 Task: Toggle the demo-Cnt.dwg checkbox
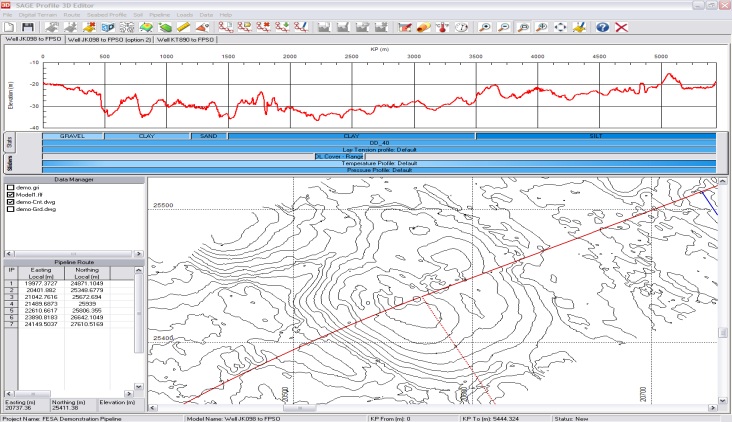tap(11, 201)
